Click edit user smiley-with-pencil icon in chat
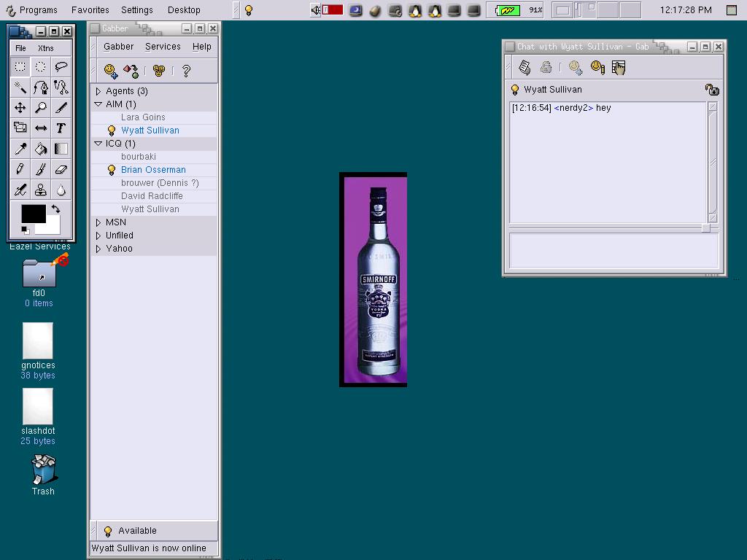Image resolution: width=747 pixels, height=560 pixels. tap(597, 68)
